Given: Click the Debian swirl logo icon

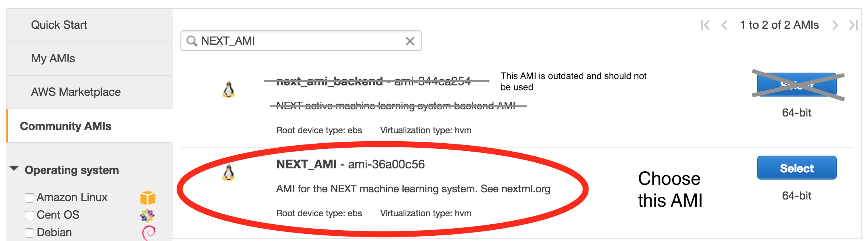Looking at the screenshot, I should [x=149, y=233].
